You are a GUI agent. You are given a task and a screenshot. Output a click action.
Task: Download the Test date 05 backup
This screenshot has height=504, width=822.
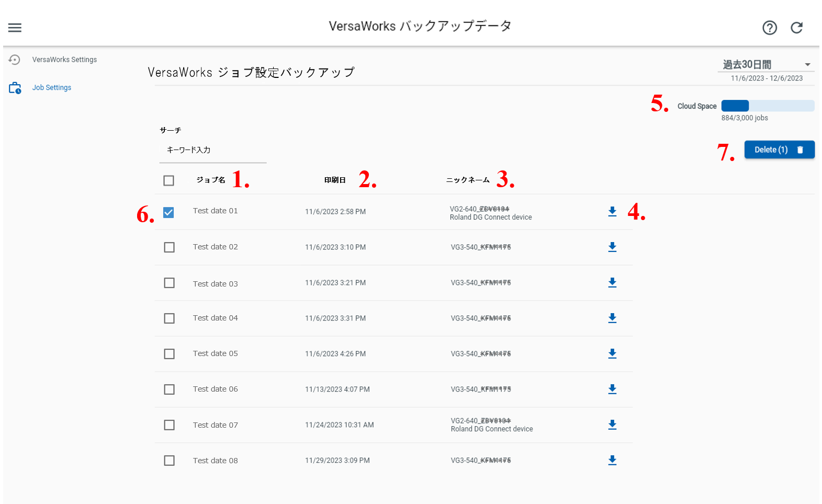[x=612, y=353]
